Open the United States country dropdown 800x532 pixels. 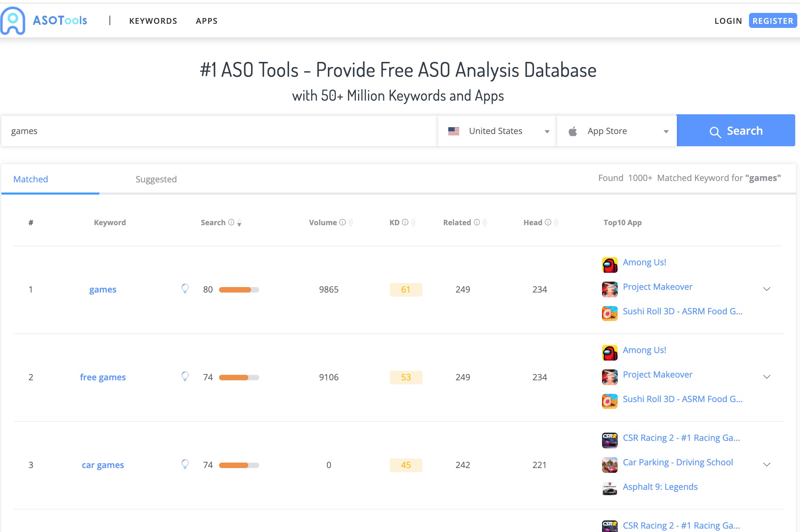[497, 131]
